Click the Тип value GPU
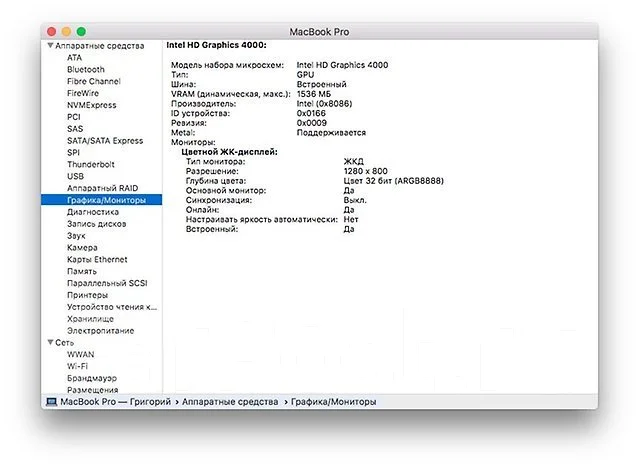This screenshot has width=640, height=469. click(x=305, y=75)
